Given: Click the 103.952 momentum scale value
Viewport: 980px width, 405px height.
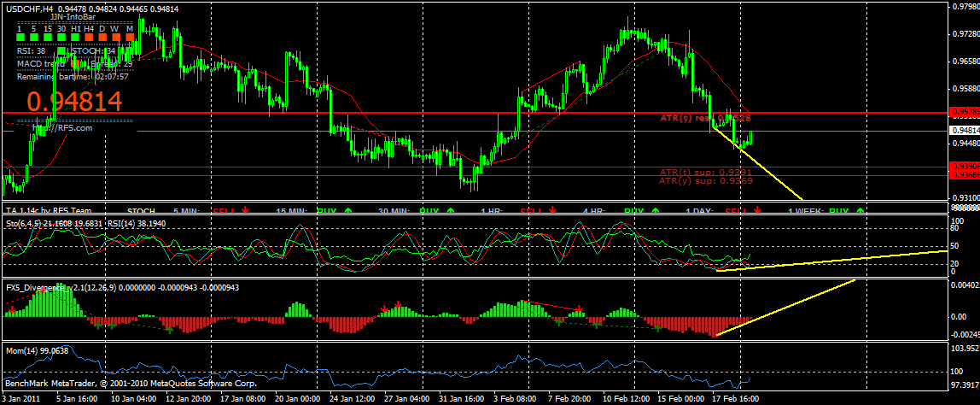Looking at the screenshot, I should tap(965, 348).
